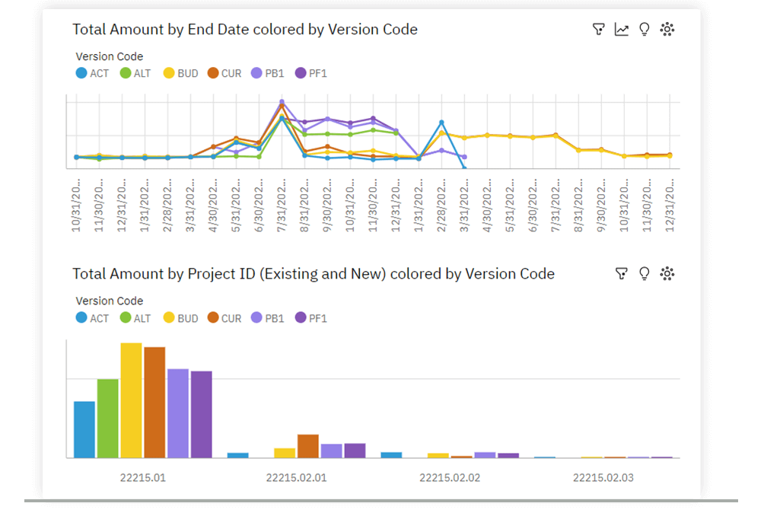Click the circular dotted icon on the line chart
The width and height of the screenshot is (764, 532).
tap(667, 30)
